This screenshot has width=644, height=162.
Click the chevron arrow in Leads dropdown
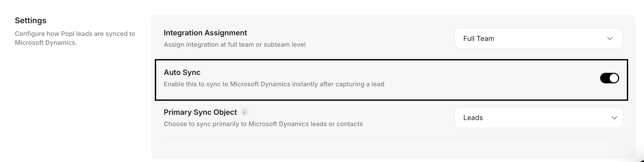(x=614, y=118)
